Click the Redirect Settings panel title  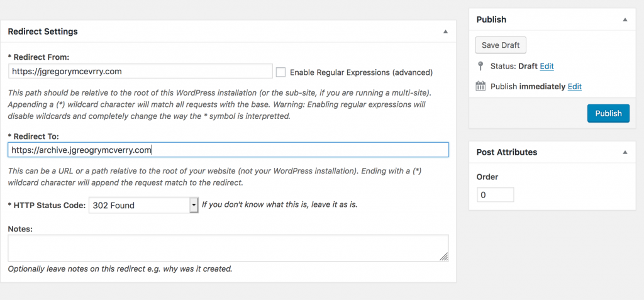pyautogui.click(x=43, y=31)
